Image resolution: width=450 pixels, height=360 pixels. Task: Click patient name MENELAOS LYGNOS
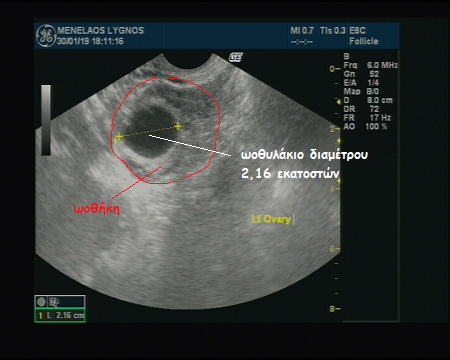pyautogui.click(x=100, y=31)
